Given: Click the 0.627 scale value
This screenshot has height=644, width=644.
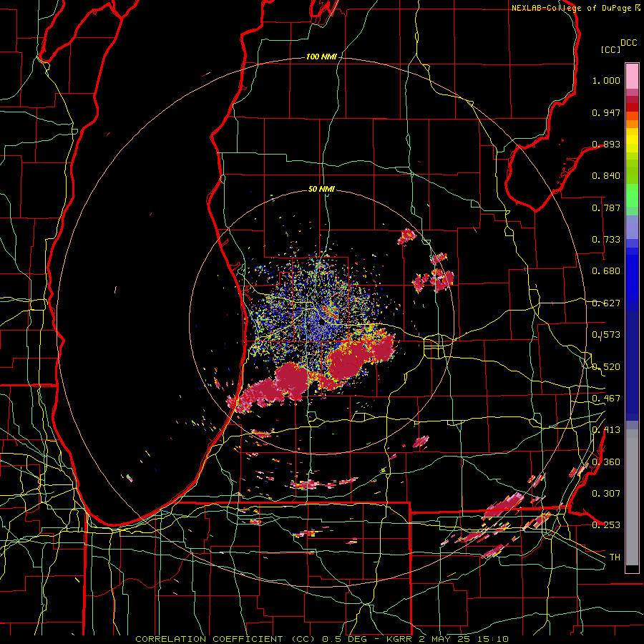Looking at the screenshot, I should [606, 303].
